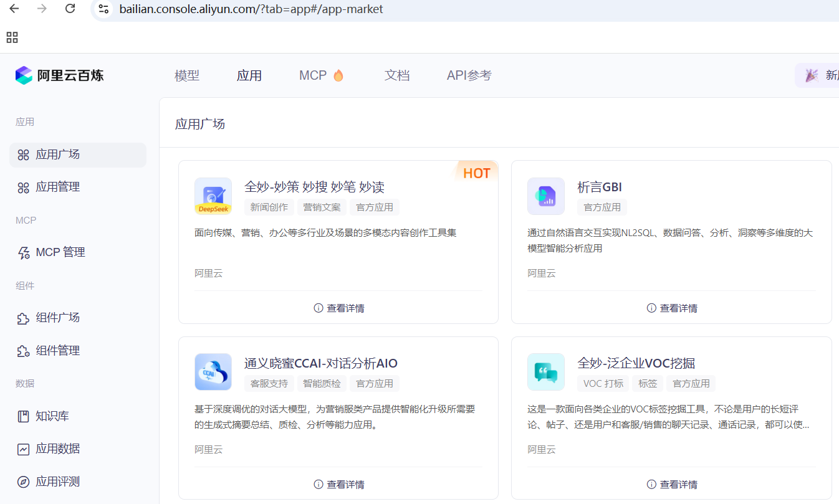This screenshot has width=839, height=504.
Task: View details of 通义晓蜜CCAI-对话分析AIO
Action: (339, 484)
